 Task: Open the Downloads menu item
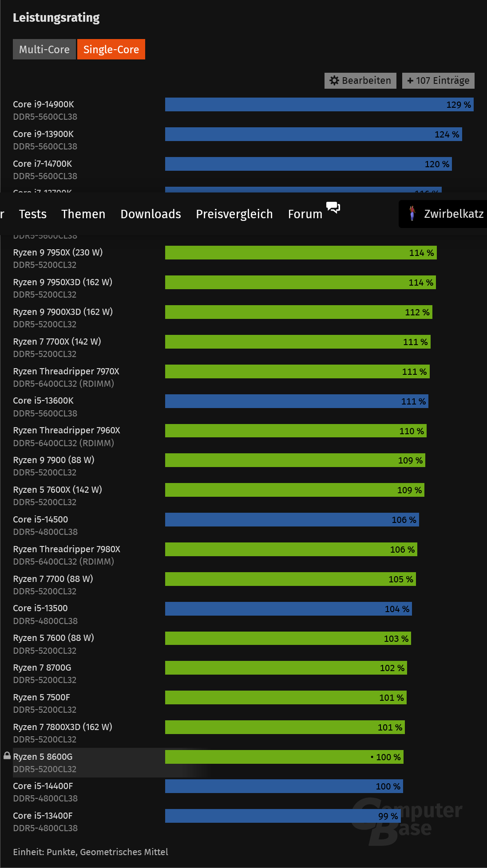(151, 214)
